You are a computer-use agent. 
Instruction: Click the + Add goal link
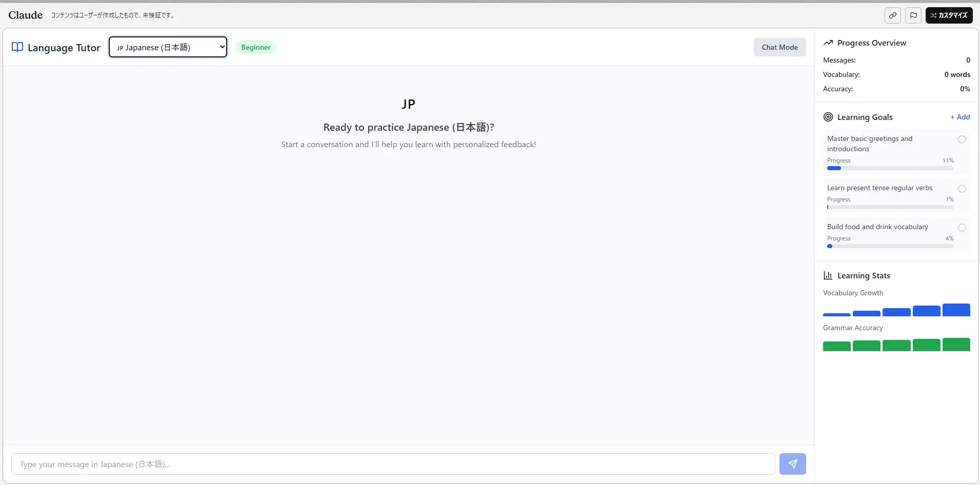click(x=960, y=117)
